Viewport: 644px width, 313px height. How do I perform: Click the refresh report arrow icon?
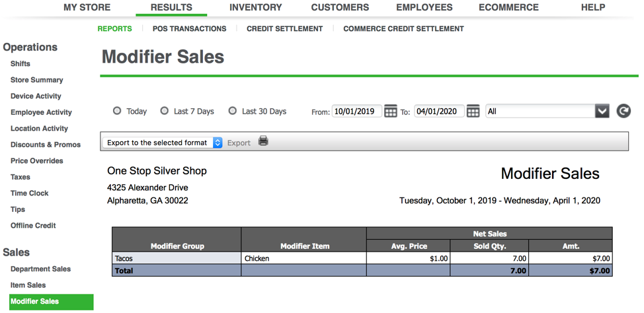(x=624, y=111)
